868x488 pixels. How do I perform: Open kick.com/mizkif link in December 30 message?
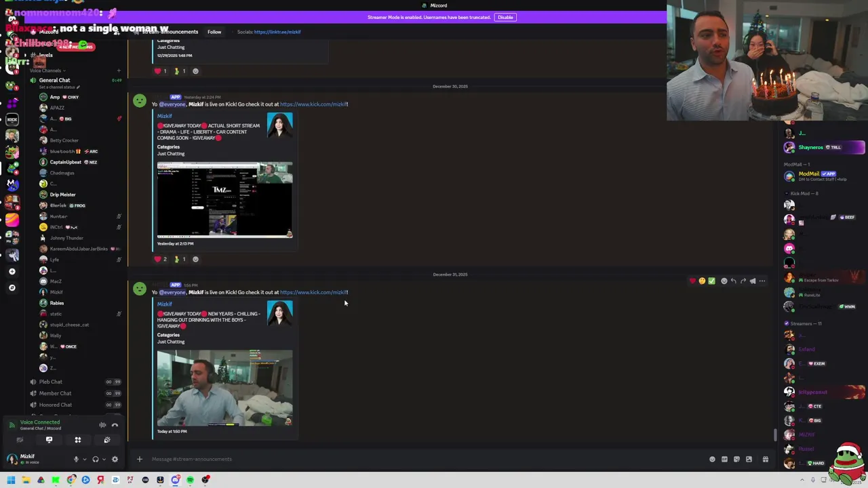[x=313, y=104]
